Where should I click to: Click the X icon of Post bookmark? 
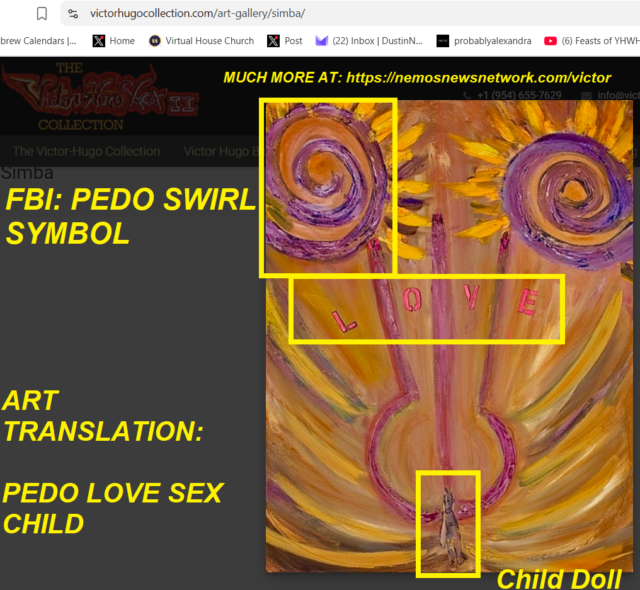[x=273, y=41]
